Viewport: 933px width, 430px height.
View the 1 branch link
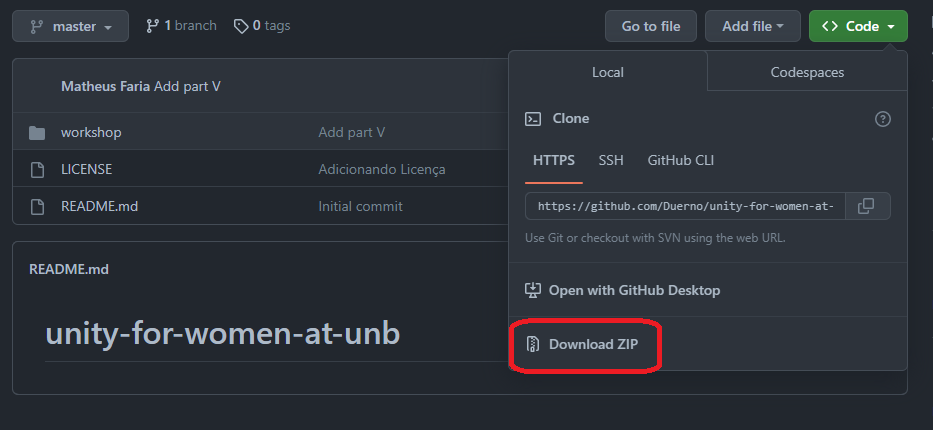point(181,26)
